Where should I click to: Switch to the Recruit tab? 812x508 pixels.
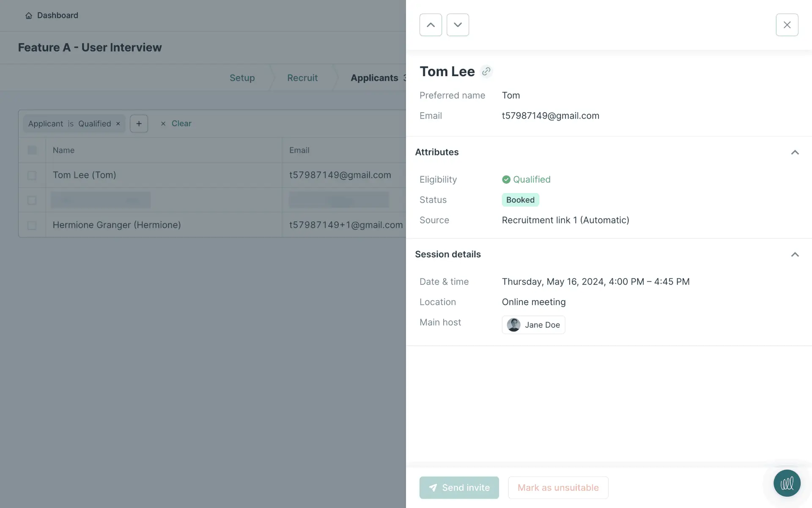point(302,78)
